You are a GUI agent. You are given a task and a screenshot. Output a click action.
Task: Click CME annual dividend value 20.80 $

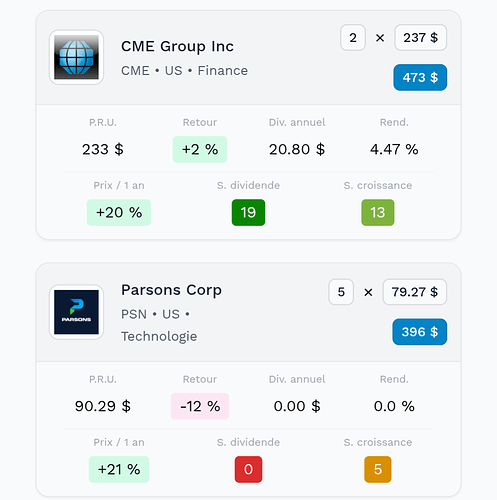click(297, 149)
